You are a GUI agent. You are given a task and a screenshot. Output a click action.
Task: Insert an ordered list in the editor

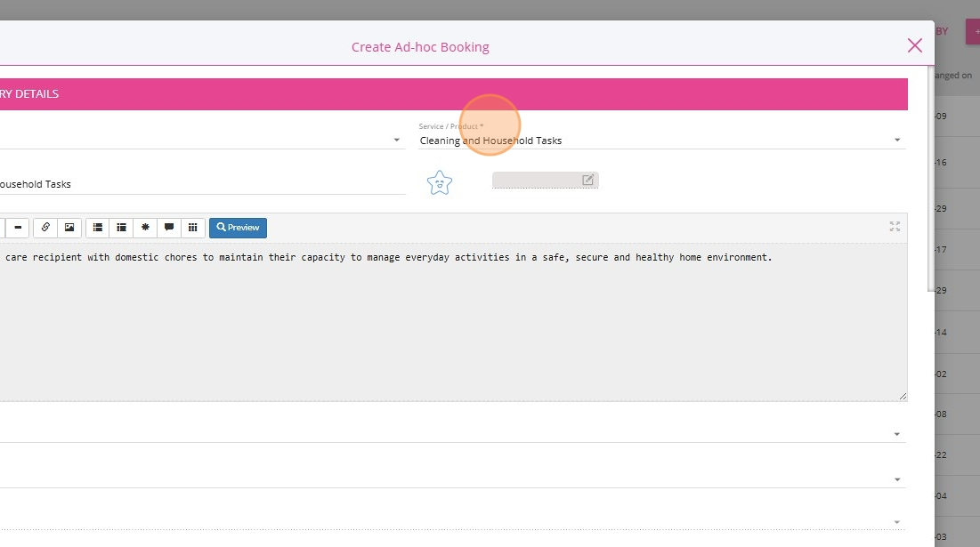121,228
